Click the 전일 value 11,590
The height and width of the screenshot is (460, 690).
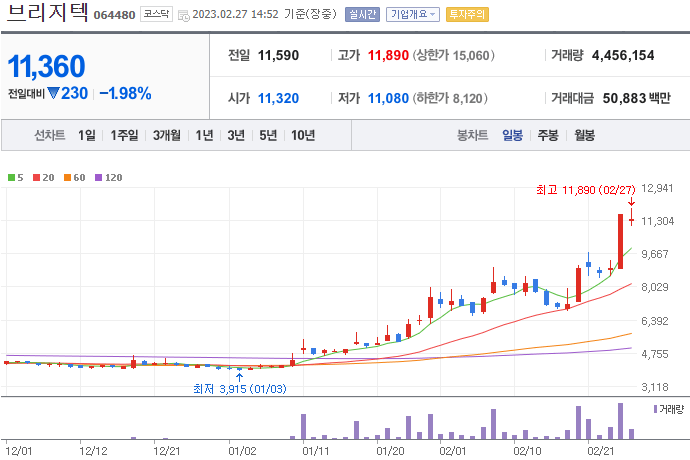(278, 55)
